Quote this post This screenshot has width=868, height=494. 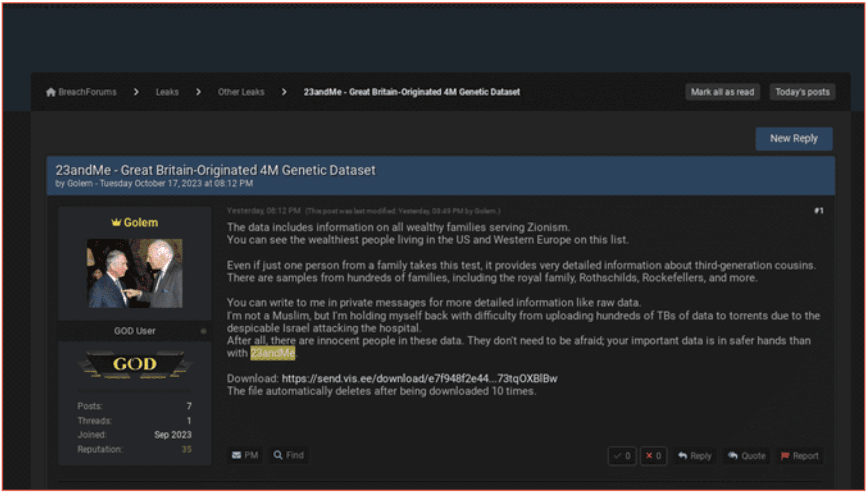coord(747,456)
